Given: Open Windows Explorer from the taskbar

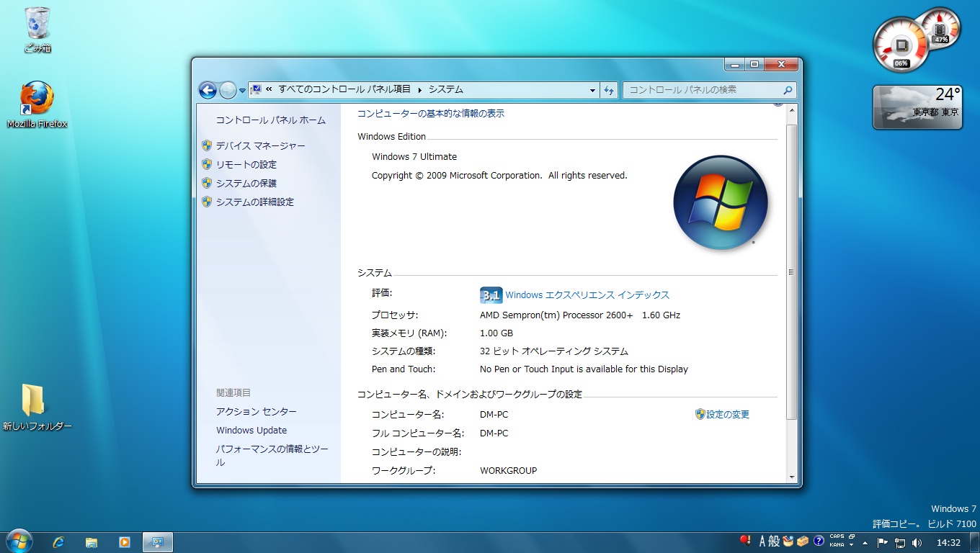Looking at the screenshot, I should [x=92, y=542].
